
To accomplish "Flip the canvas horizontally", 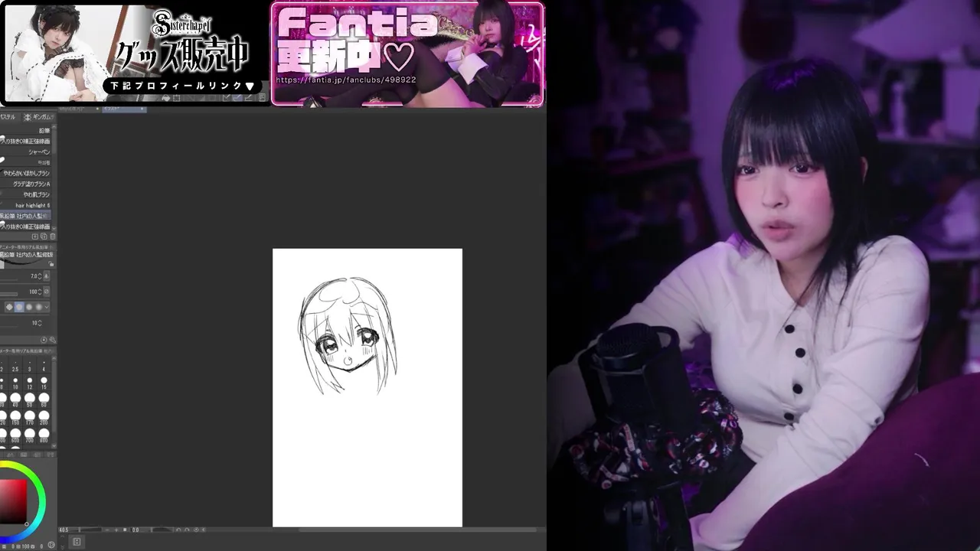I will click(x=204, y=530).
